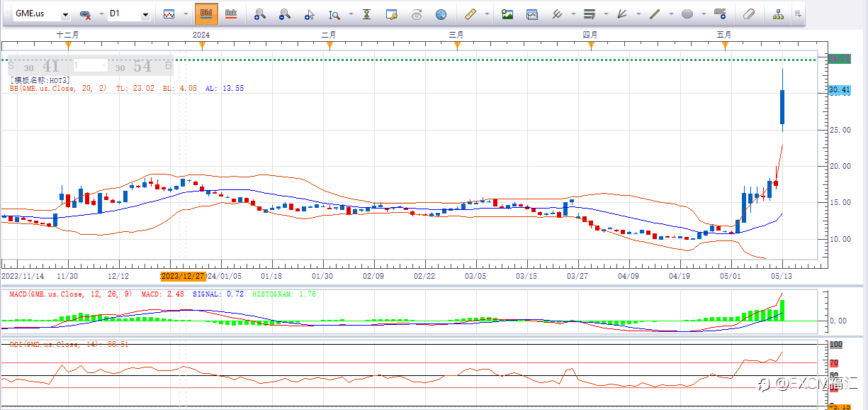This screenshot has height=410, width=868.
Task: Click the vertical autoscale green arrows icon
Action: pyautogui.click(x=366, y=14)
